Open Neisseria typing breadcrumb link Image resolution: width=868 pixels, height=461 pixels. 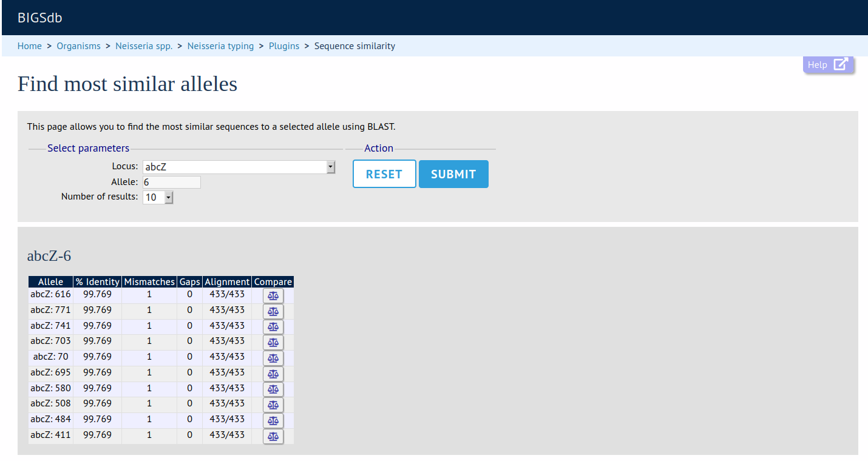click(220, 46)
